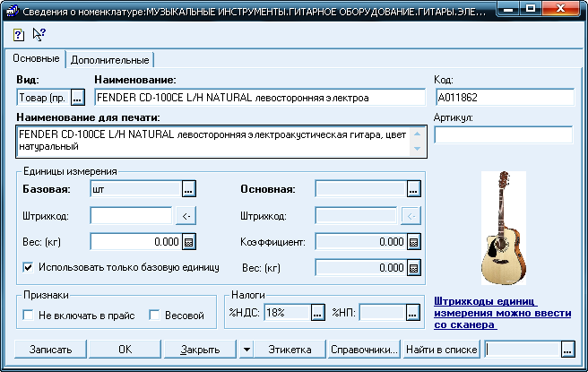The image size is (588, 372).
Task: Activate the What's This help cursor icon
Action: 39,34
